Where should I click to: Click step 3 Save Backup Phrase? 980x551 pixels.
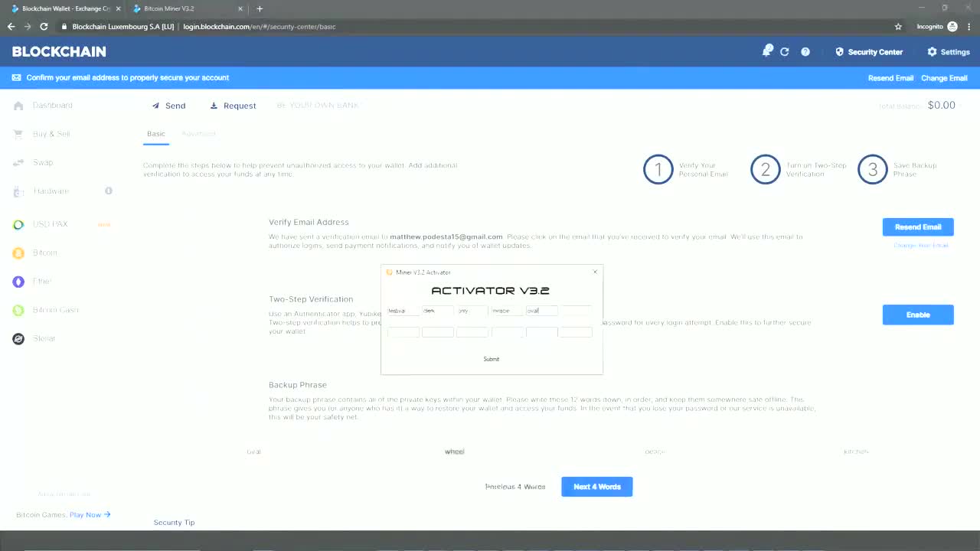[897, 170]
